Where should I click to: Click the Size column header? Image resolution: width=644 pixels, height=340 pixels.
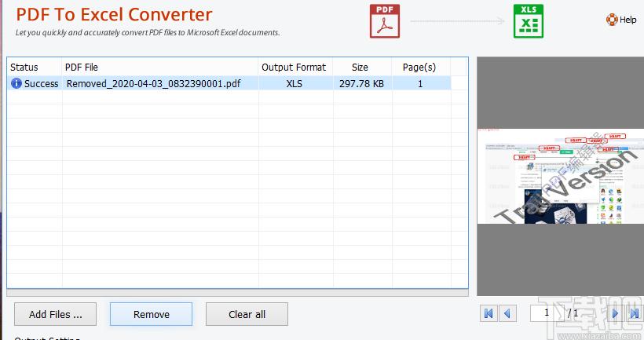point(362,67)
